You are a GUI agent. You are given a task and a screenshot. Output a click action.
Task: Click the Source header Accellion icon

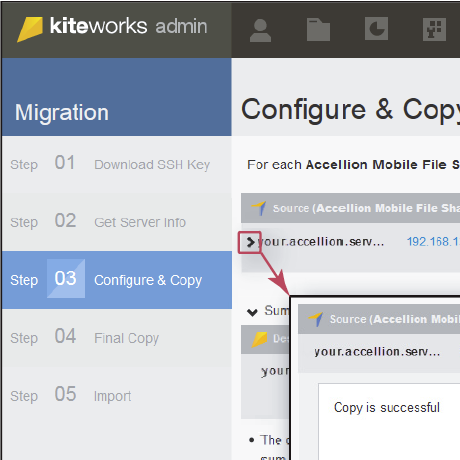pyautogui.click(x=258, y=208)
